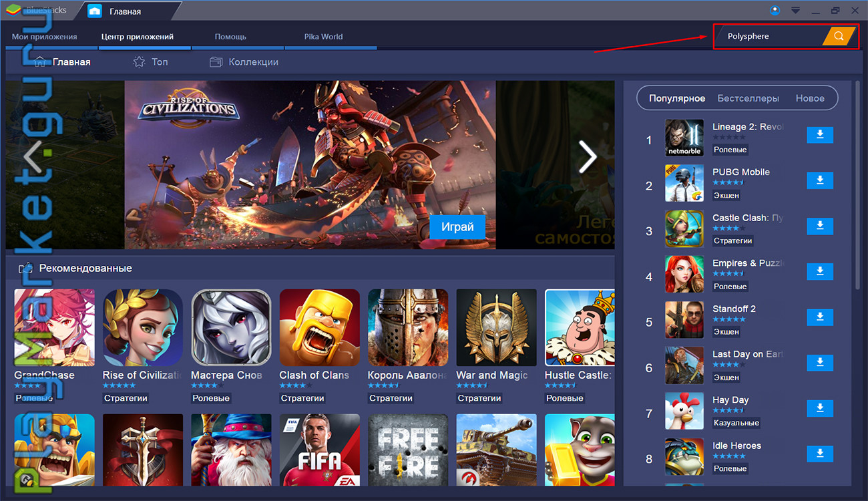Viewport: 868px width, 501px height.
Task: Select the Топ section
Action: (x=150, y=61)
